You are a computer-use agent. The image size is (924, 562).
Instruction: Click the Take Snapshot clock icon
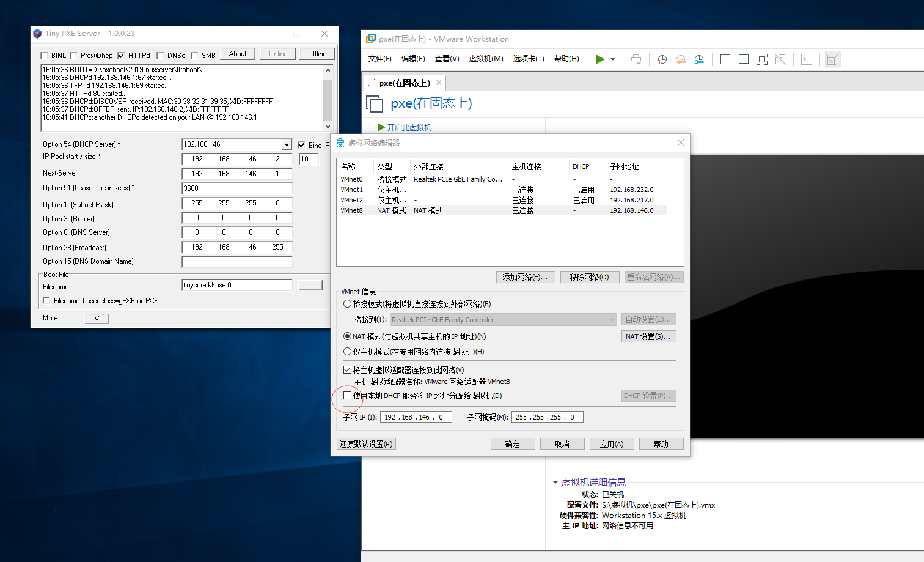click(x=662, y=59)
